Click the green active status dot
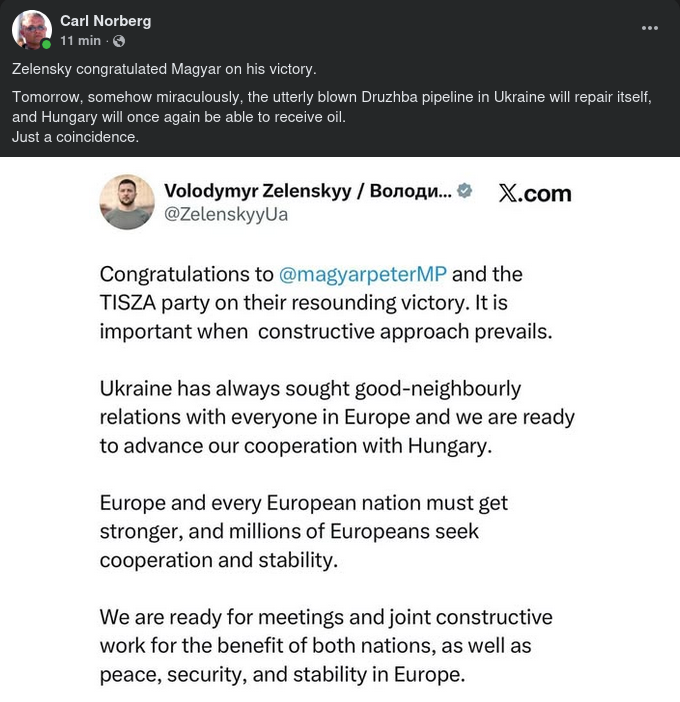Image resolution: width=680 pixels, height=702 pixels. (x=46, y=44)
